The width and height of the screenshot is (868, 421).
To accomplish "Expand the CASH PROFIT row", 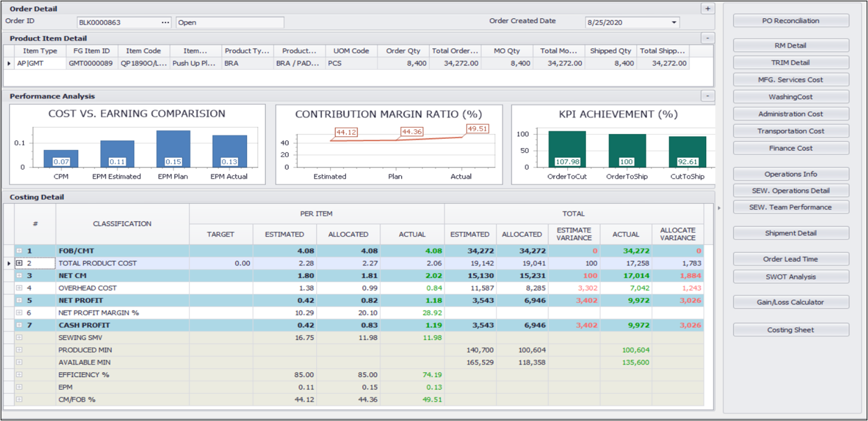I will [x=20, y=325].
